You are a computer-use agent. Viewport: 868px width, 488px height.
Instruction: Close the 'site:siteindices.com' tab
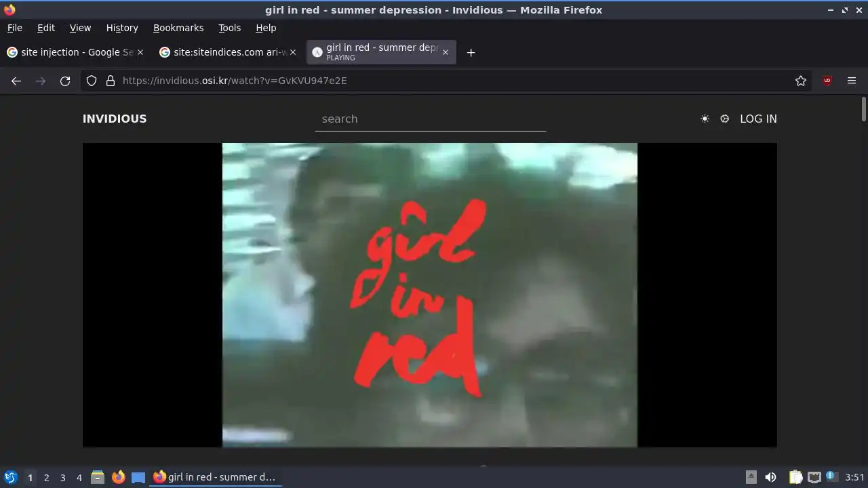(x=293, y=52)
